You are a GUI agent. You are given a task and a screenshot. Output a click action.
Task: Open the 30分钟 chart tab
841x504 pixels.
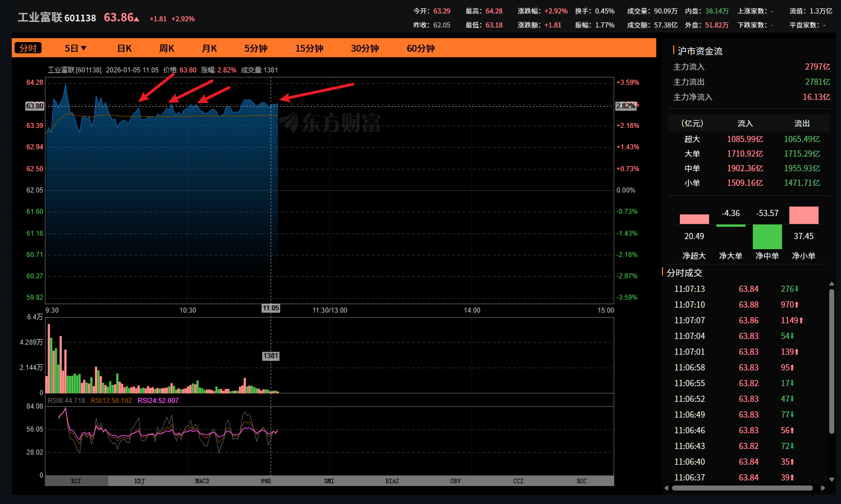(365, 48)
